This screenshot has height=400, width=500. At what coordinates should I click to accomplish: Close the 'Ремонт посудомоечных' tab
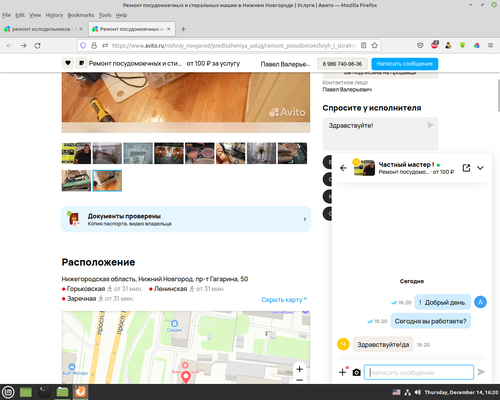(x=169, y=29)
